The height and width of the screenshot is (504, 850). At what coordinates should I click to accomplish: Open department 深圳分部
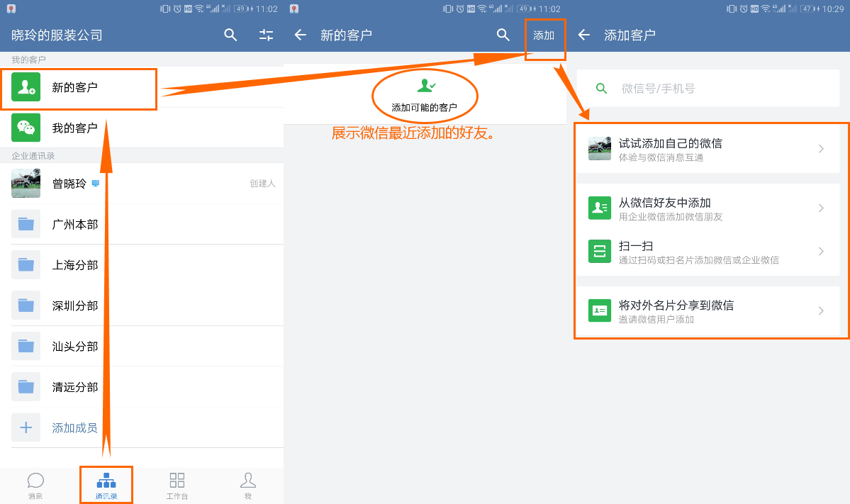75,306
